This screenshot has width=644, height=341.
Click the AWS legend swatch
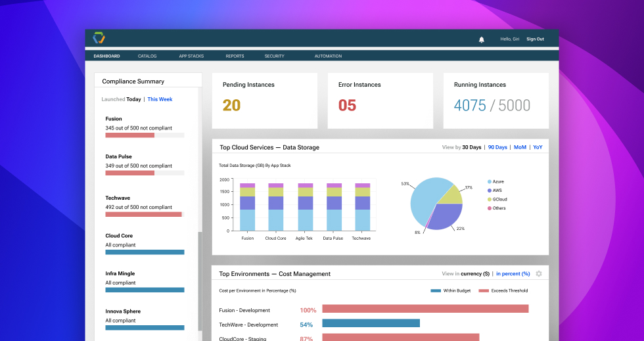pyautogui.click(x=489, y=191)
